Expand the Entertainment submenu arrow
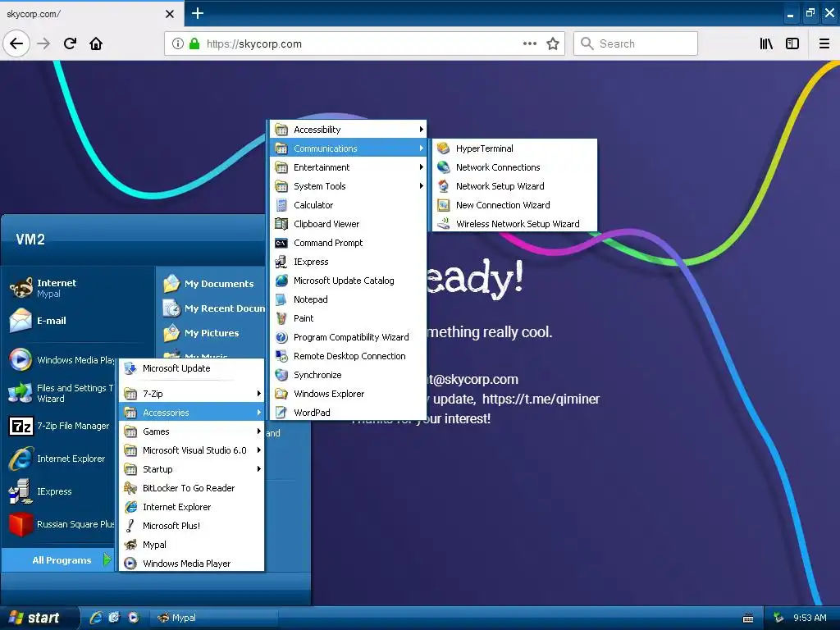Viewport: 840px width, 630px height. [422, 167]
